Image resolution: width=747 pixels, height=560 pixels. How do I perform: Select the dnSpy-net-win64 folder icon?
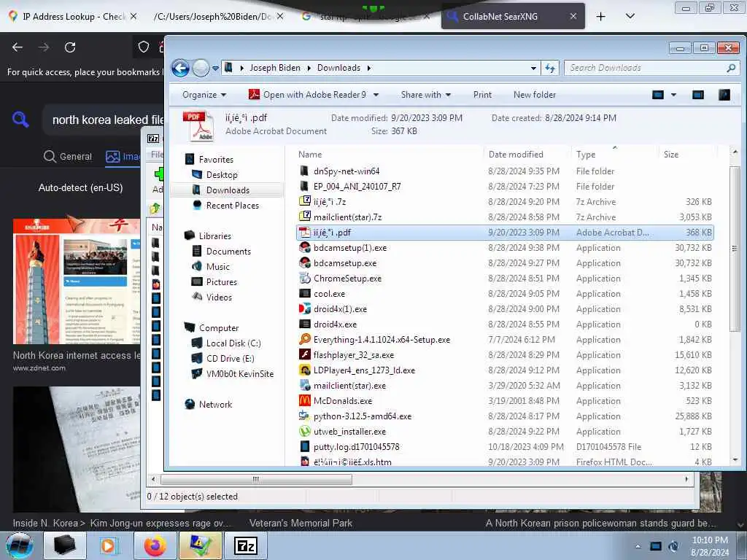point(304,171)
